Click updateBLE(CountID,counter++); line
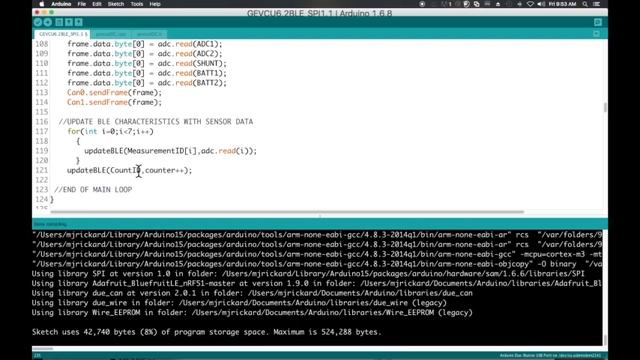 click(x=129, y=170)
